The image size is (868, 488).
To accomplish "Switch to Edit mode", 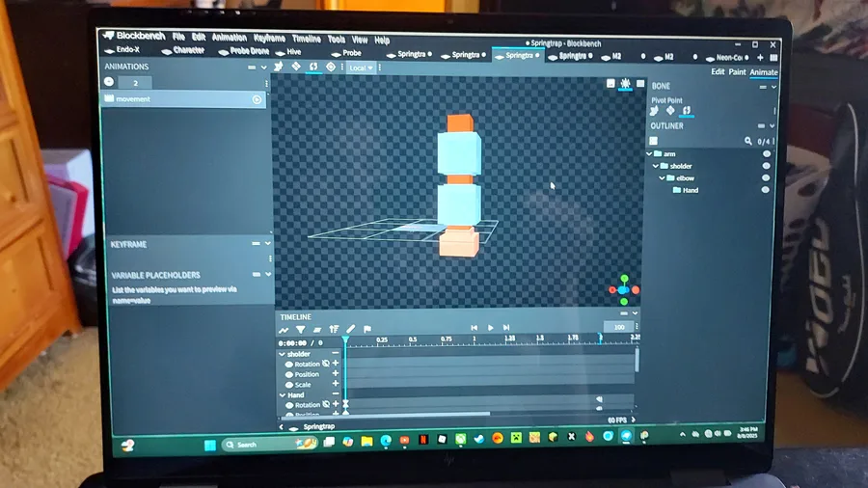I will [x=718, y=72].
